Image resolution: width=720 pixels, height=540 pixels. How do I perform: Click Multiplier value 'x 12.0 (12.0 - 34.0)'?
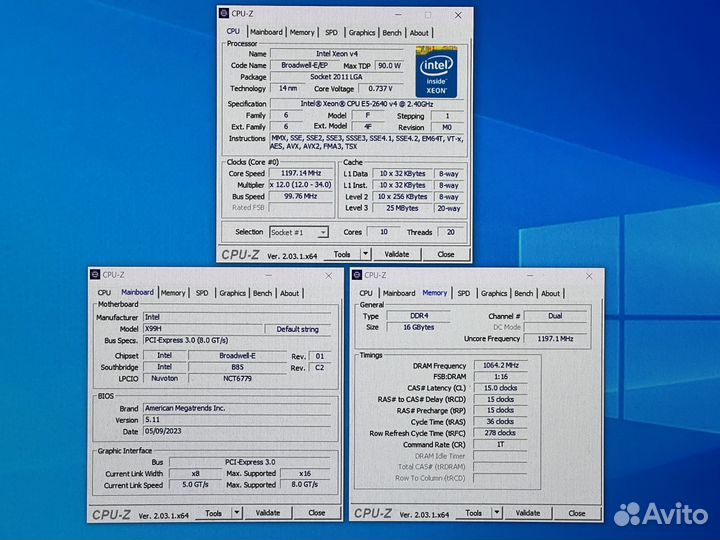pyautogui.click(x=301, y=185)
